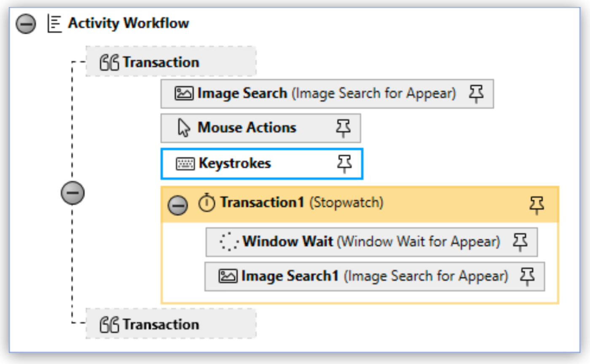Select the mouse cursor icon on Mouse Actions
Viewport: 590px width, 364px height.
click(x=184, y=127)
